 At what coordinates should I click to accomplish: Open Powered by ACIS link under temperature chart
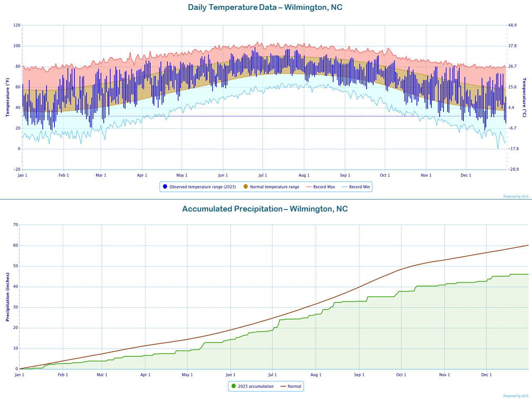pos(515,197)
